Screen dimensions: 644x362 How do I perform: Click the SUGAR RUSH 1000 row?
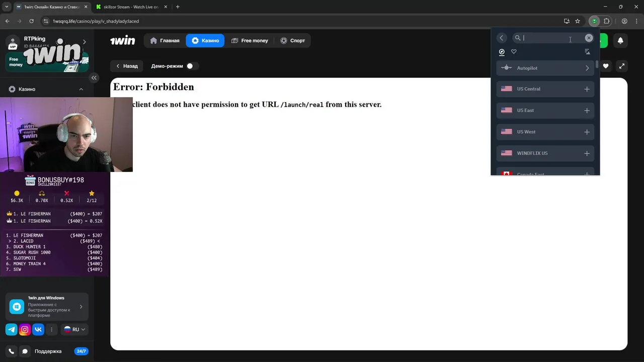click(x=54, y=252)
